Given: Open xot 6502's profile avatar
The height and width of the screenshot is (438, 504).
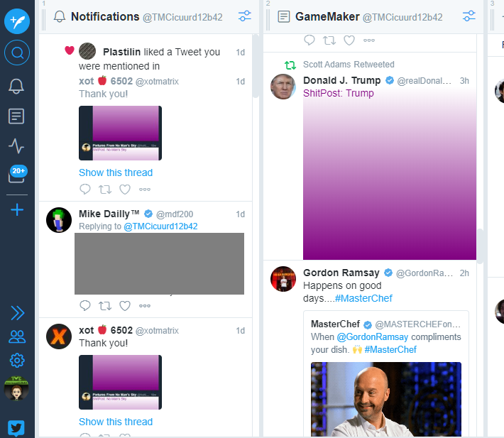Looking at the screenshot, I should pos(59,336).
